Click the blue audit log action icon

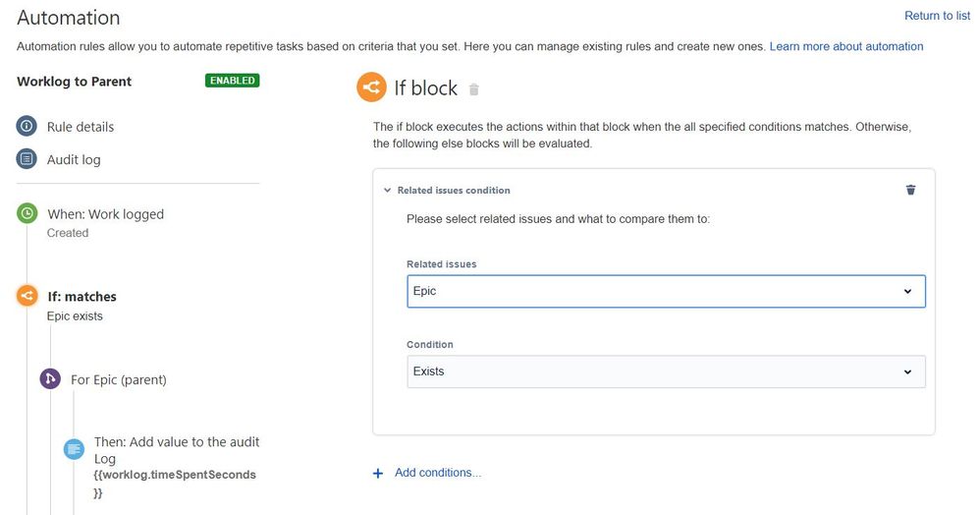[x=74, y=449]
